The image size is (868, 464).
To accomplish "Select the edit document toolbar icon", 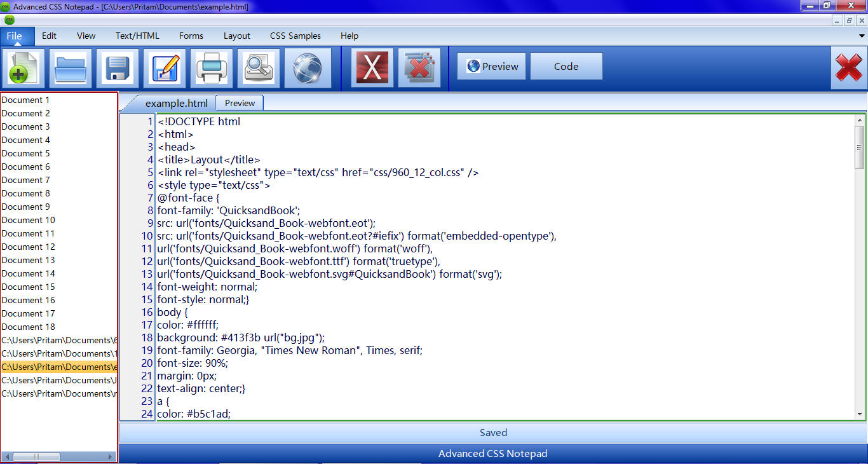I will click(165, 67).
